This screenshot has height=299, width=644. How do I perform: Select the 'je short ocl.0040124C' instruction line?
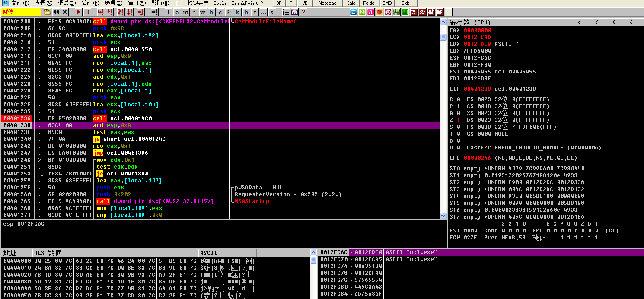click(220, 139)
